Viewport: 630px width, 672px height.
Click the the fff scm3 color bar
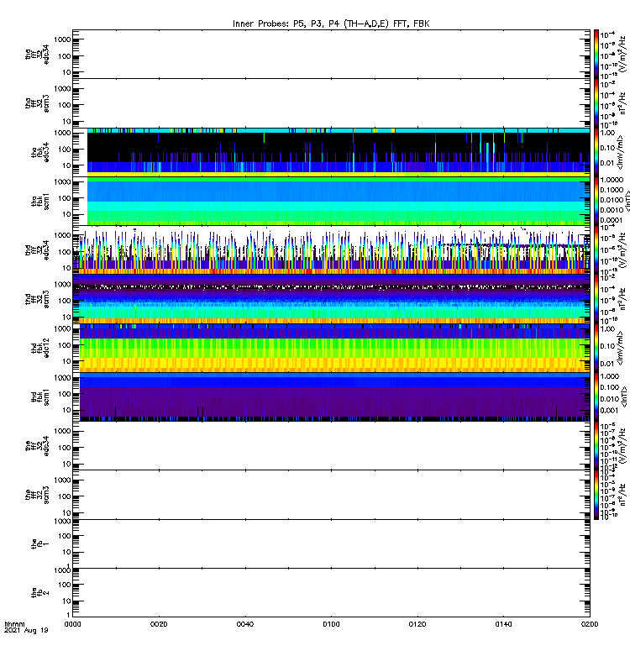tap(596, 495)
